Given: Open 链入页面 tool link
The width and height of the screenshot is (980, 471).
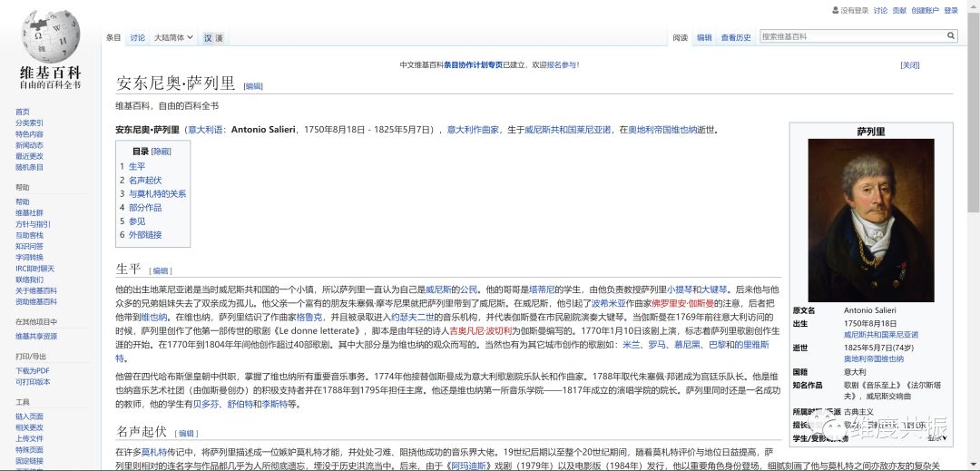Looking at the screenshot, I should pyautogui.click(x=29, y=416).
